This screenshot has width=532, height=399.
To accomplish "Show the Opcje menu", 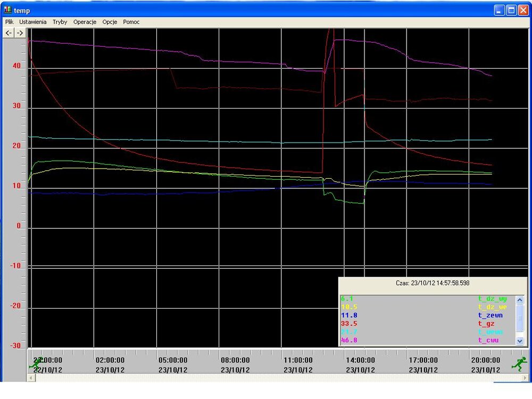I will tap(110, 22).
